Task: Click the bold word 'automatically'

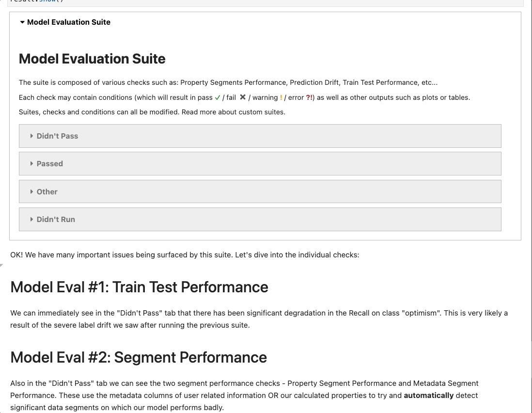Action: [x=428, y=396]
